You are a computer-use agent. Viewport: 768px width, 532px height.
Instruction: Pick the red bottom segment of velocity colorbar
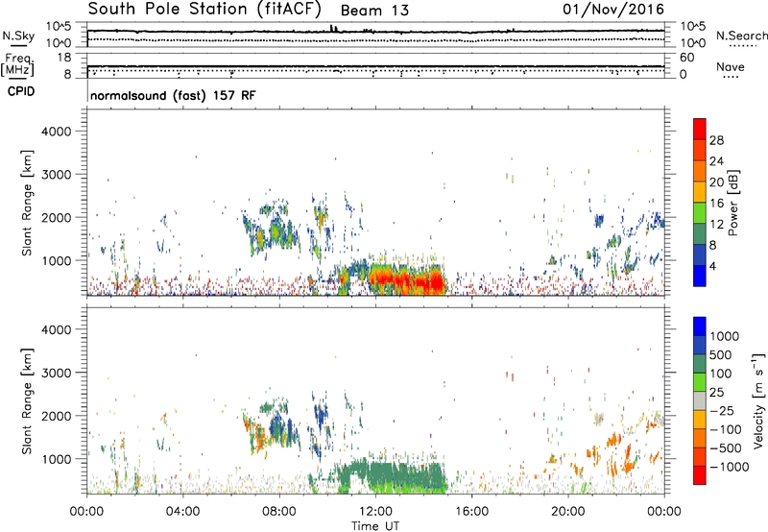(700, 475)
